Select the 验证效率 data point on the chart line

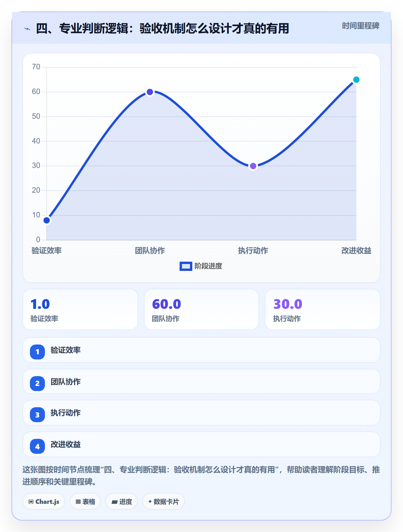pos(47,220)
